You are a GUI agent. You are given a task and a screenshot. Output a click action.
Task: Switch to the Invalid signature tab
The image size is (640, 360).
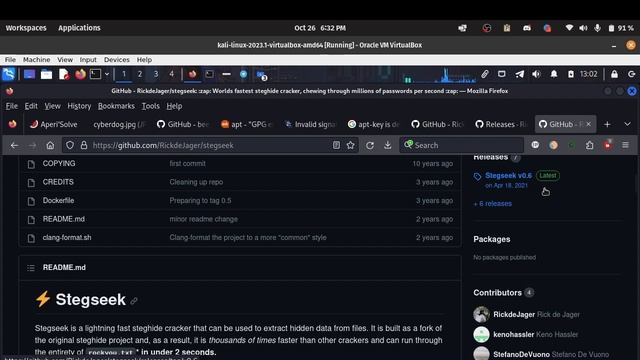pos(310,124)
